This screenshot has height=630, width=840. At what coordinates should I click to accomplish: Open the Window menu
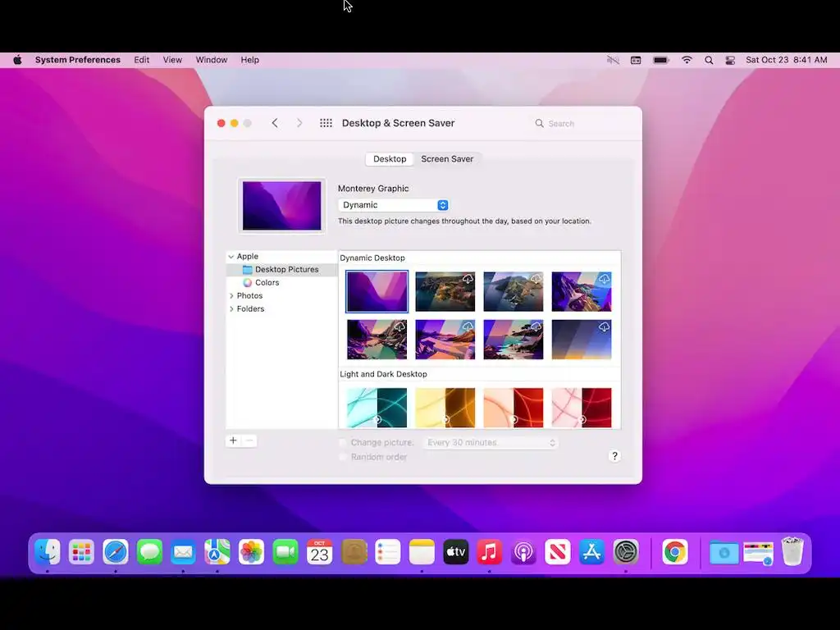point(212,60)
